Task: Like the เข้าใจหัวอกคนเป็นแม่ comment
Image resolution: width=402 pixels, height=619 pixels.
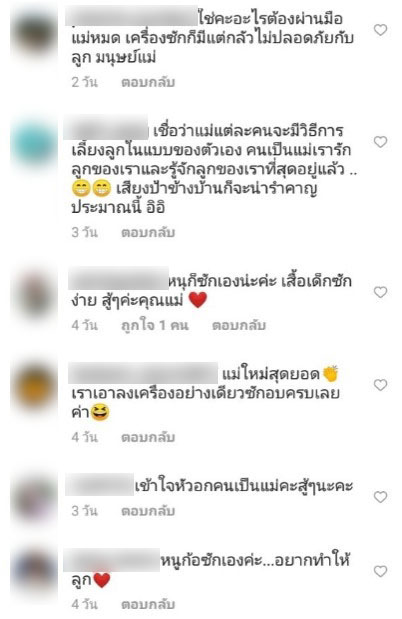Action: pyautogui.click(x=380, y=497)
